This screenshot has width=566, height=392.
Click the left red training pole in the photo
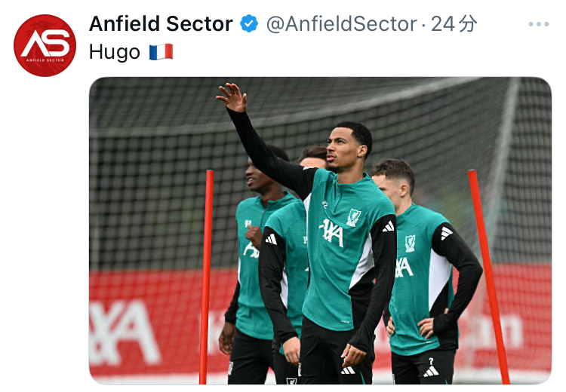coord(207,277)
